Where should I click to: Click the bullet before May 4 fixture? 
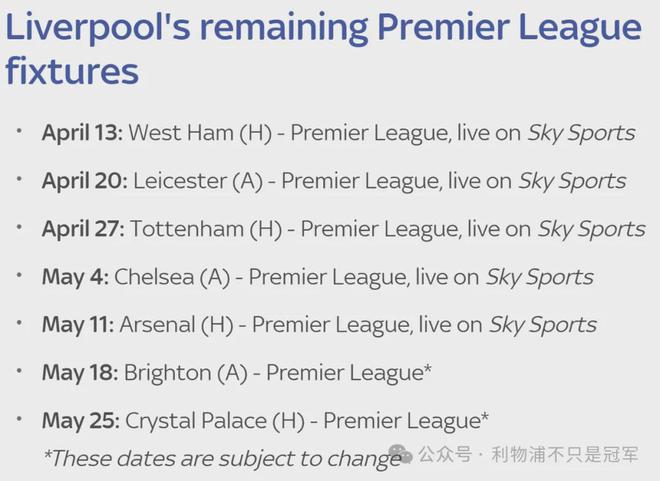coord(19,275)
